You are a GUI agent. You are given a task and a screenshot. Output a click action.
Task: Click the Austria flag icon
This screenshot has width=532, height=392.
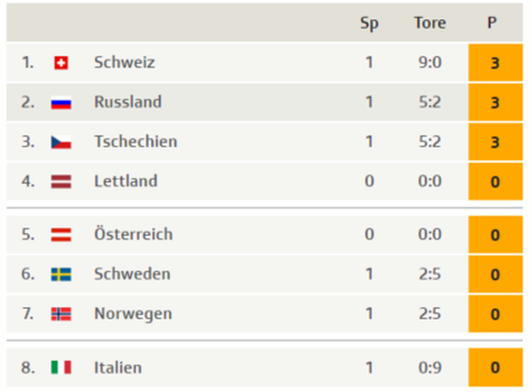pyautogui.click(x=61, y=235)
